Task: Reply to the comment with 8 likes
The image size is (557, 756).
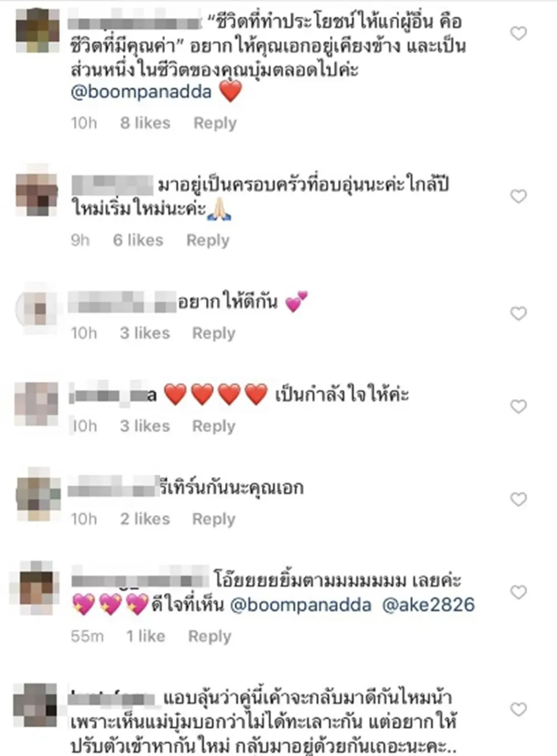Action: [215, 123]
